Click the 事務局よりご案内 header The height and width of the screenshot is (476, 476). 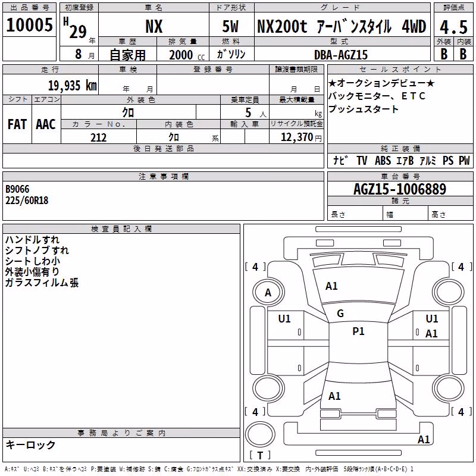[121, 433]
